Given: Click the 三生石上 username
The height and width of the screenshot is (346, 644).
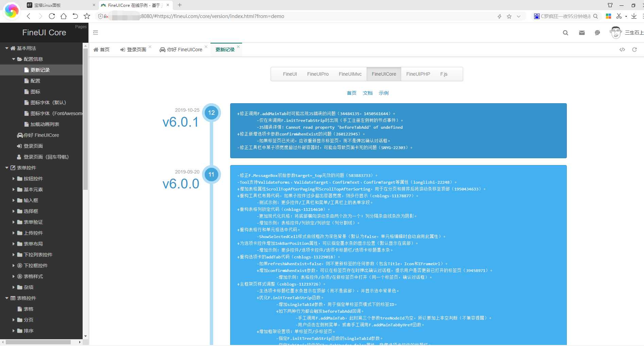Looking at the screenshot, I should [x=634, y=33].
